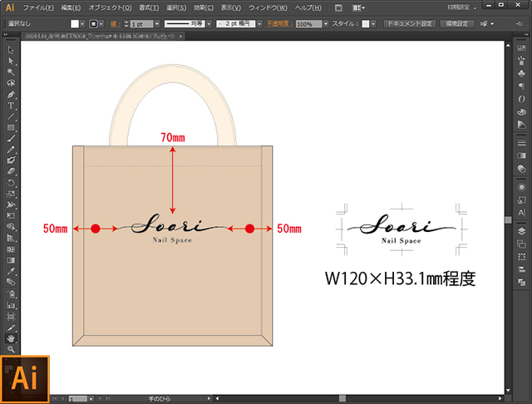
Task: Click the 環境設定 button
Action: point(458,24)
